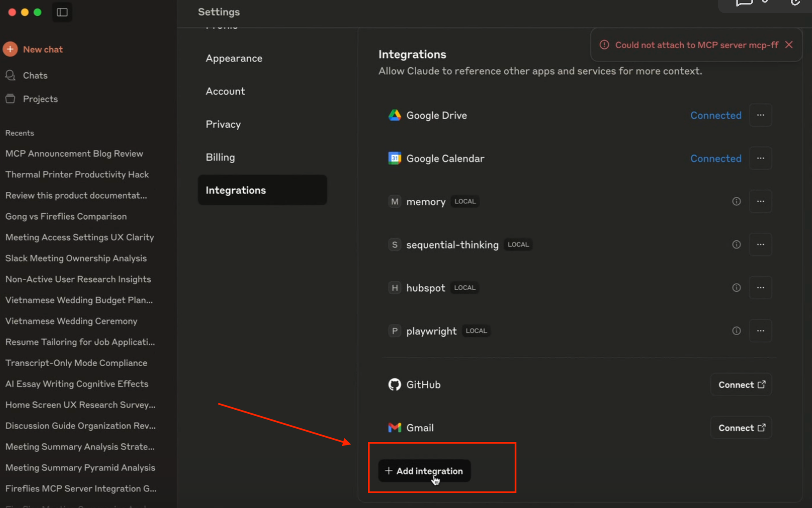This screenshot has height=508, width=812.
Task: Open Google Drive more options menu
Action: 760,115
